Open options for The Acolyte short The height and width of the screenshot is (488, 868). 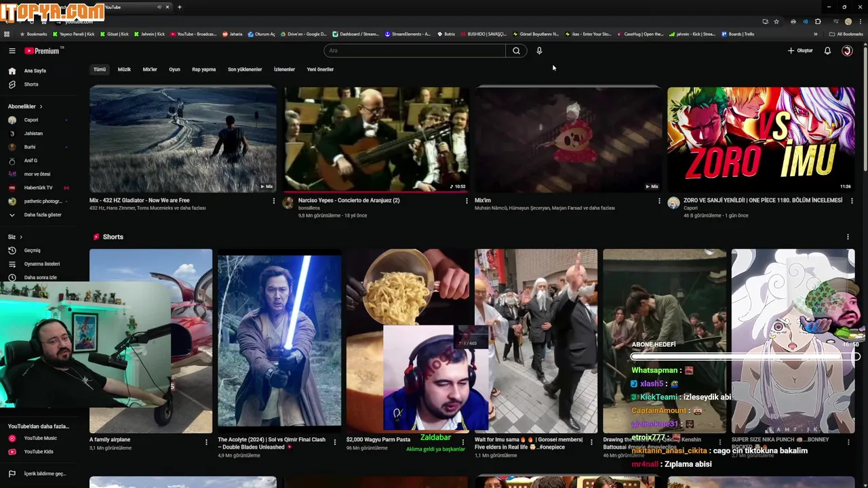pyautogui.click(x=335, y=442)
